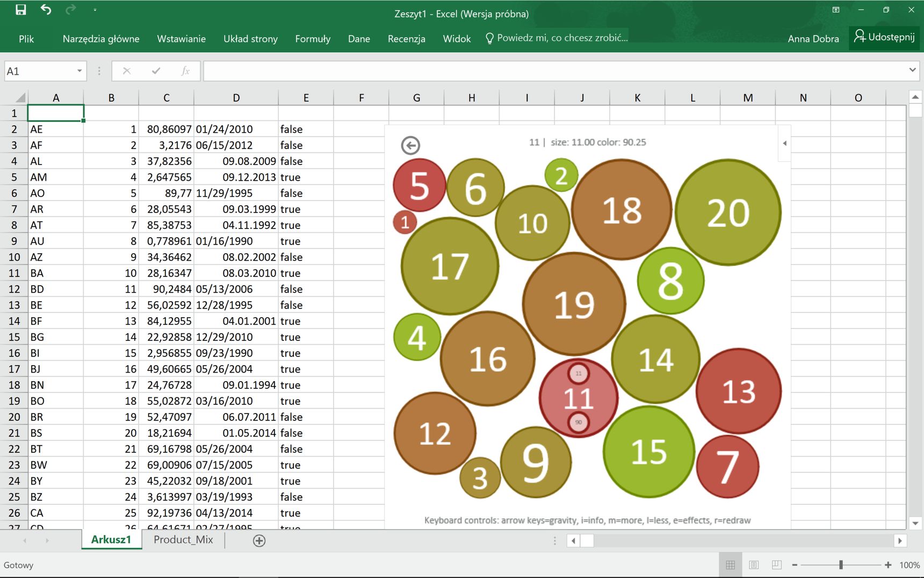Click the bubble numbered 6
Screen dimensions: 924x578
(475, 188)
